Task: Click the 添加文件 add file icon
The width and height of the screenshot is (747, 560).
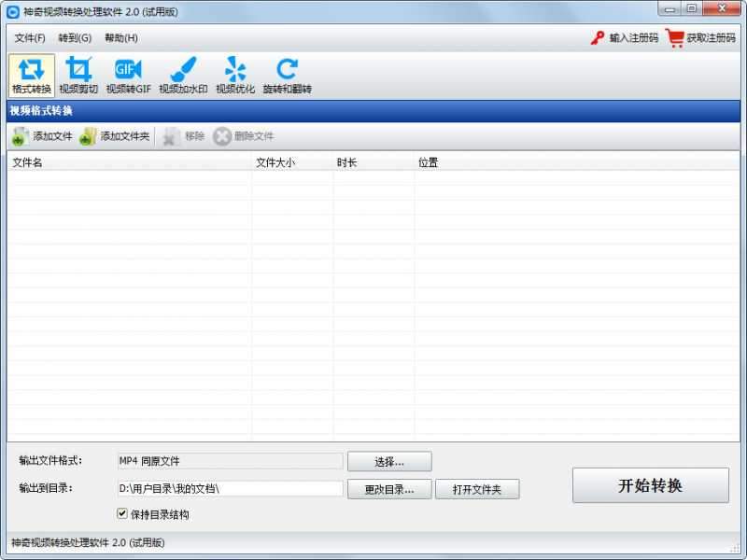Action: point(21,136)
